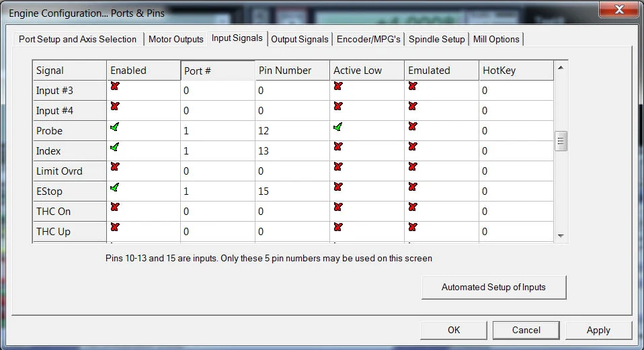
Task: Click the EStop Port # cell
Action: [x=218, y=191]
